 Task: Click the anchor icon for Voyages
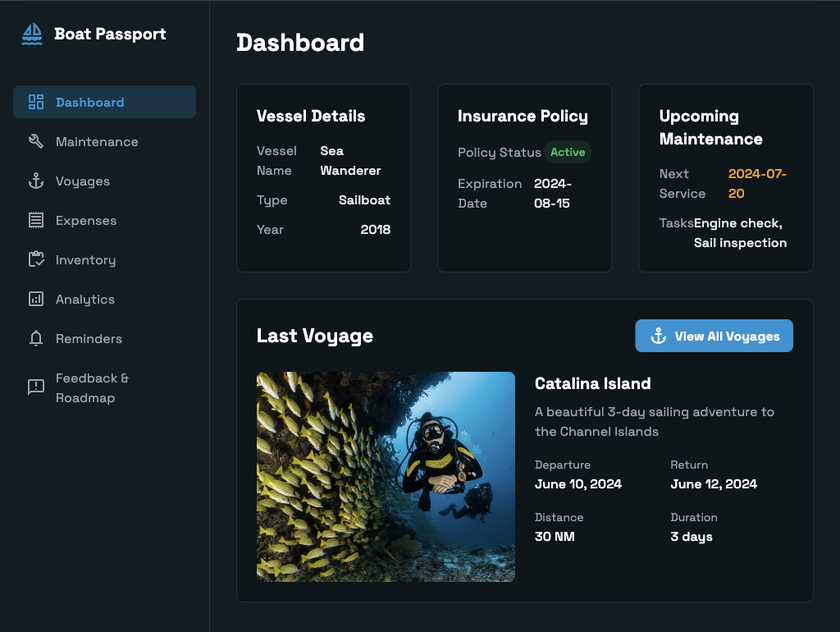(x=34, y=181)
